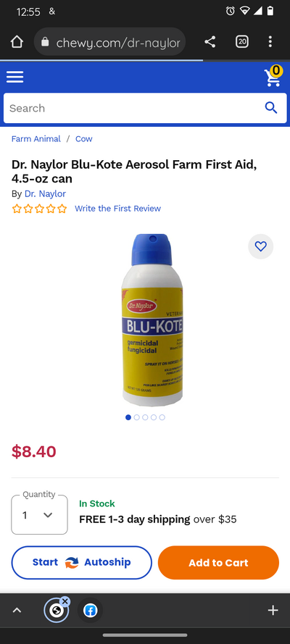Tap the browser home icon
Viewport: 290px width, 644px height.
[x=17, y=41]
